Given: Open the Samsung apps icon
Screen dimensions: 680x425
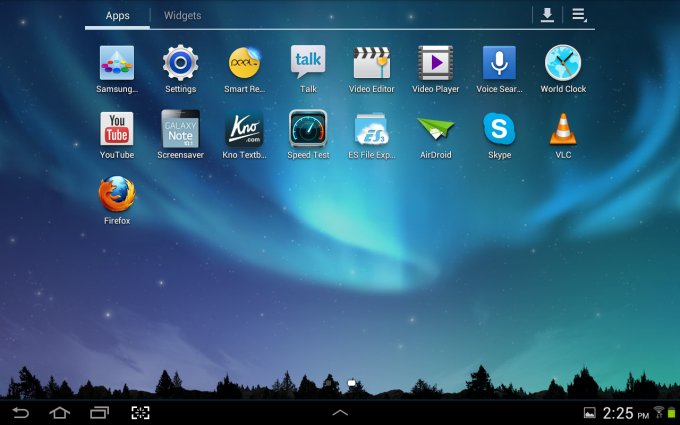Looking at the screenshot, I should pyautogui.click(x=117, y=63).
